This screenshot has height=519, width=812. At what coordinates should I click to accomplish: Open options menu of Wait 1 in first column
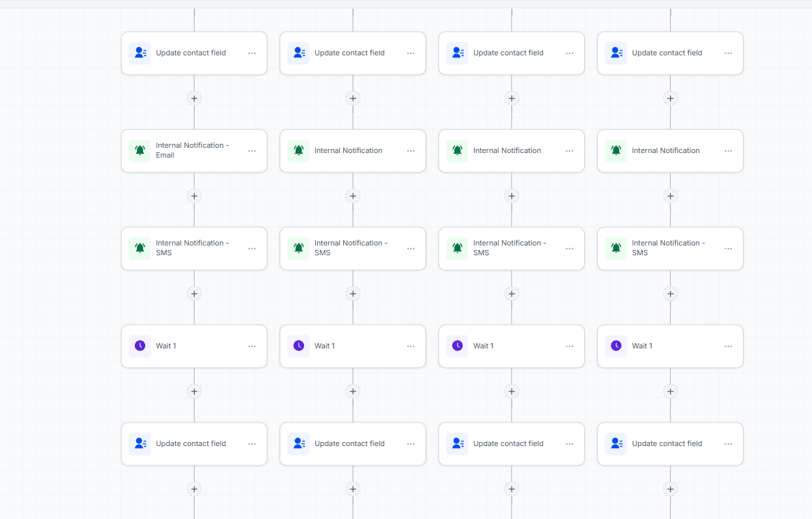click(252, 346)
